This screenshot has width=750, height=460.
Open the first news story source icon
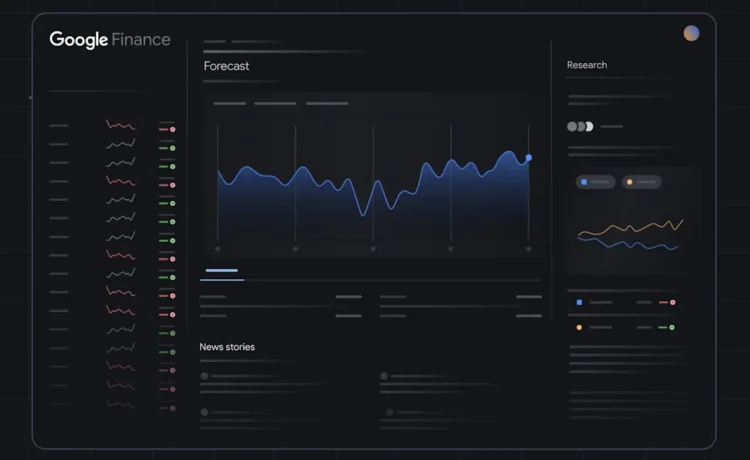point(205,376)
